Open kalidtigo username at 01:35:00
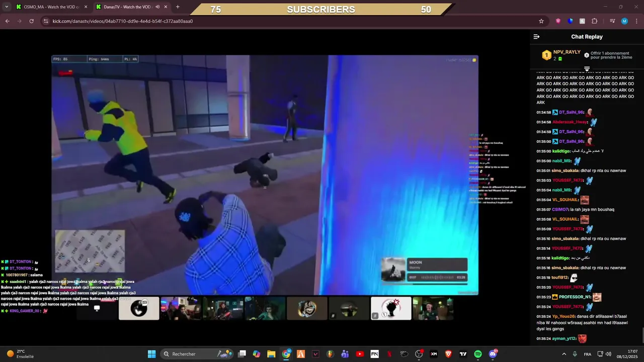 pyautogui.click(x=561, y=151)
